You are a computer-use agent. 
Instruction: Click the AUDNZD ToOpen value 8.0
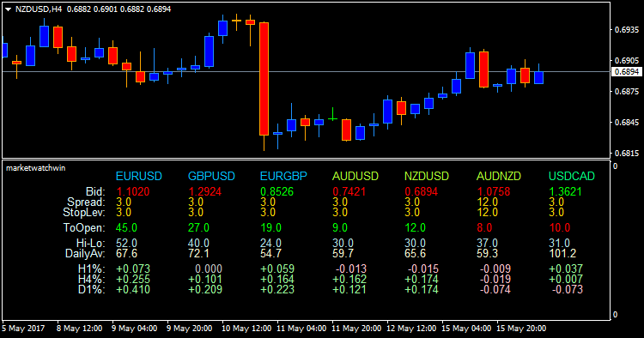pos(484,227)
